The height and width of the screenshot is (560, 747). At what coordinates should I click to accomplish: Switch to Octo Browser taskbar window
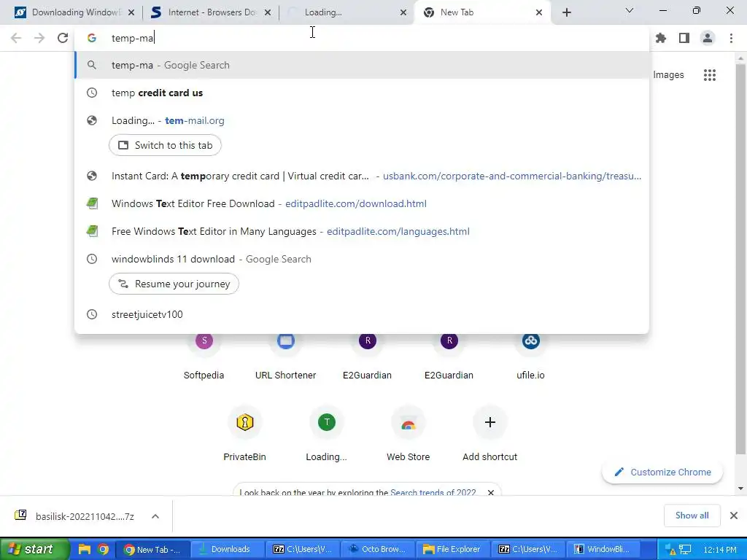point(378,549)
